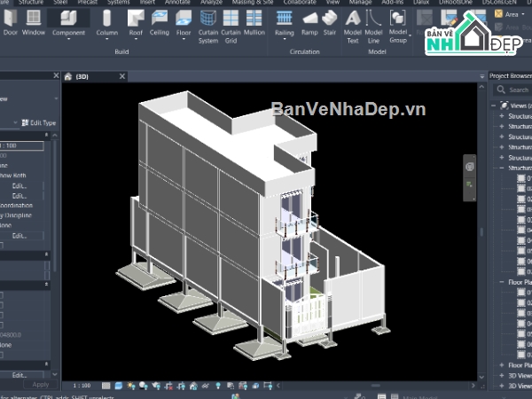Pick the Floor tool icon

coord(184,18)
